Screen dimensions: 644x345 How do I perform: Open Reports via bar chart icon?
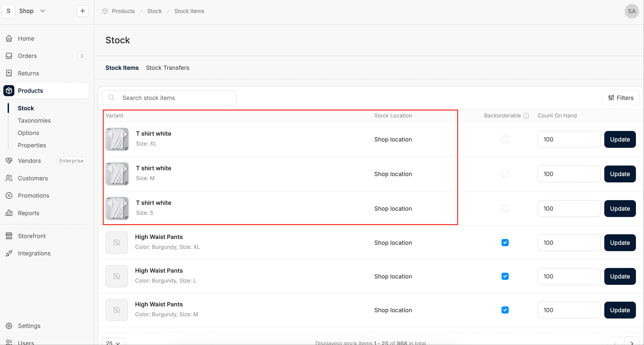coord(9,213)
